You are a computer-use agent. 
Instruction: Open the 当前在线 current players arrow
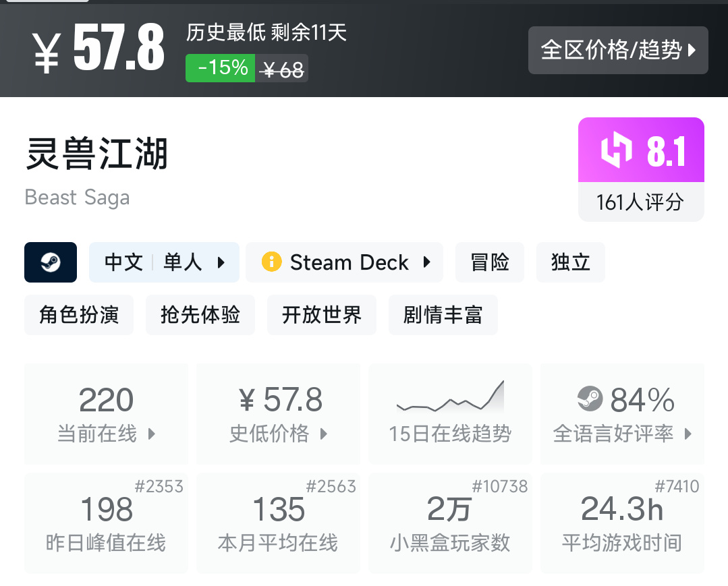pyautogui.click(x=152, y=434)
